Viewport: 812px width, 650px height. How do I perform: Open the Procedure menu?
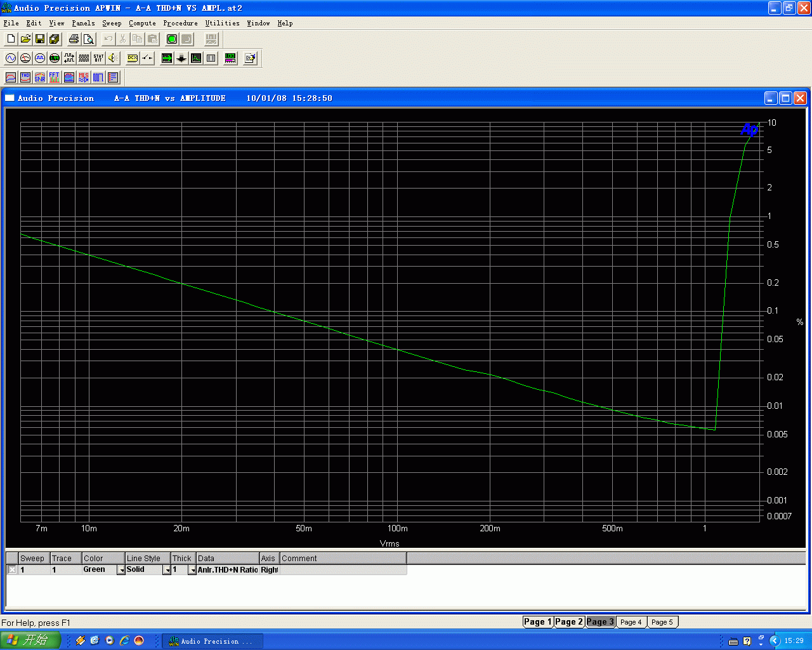(x=180, y=23)
